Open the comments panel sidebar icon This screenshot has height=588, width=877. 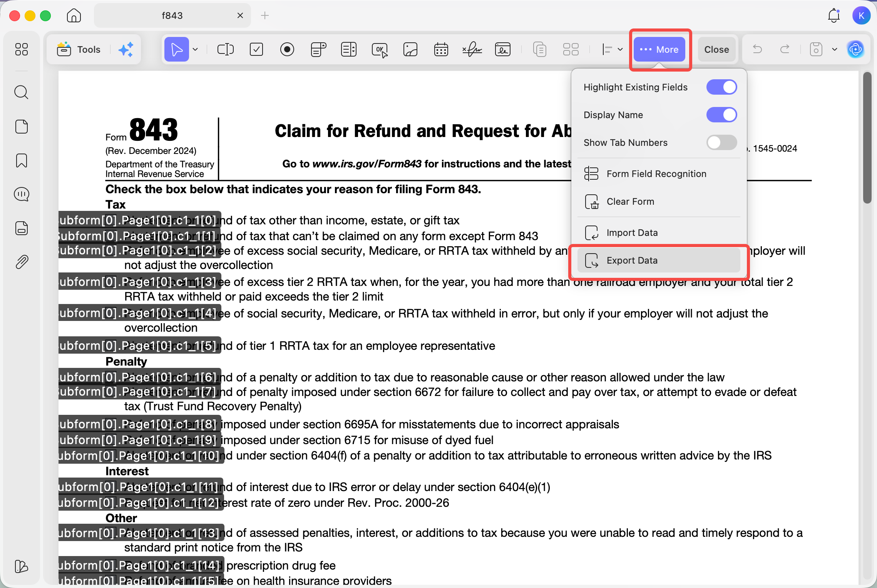click(22, 194)
